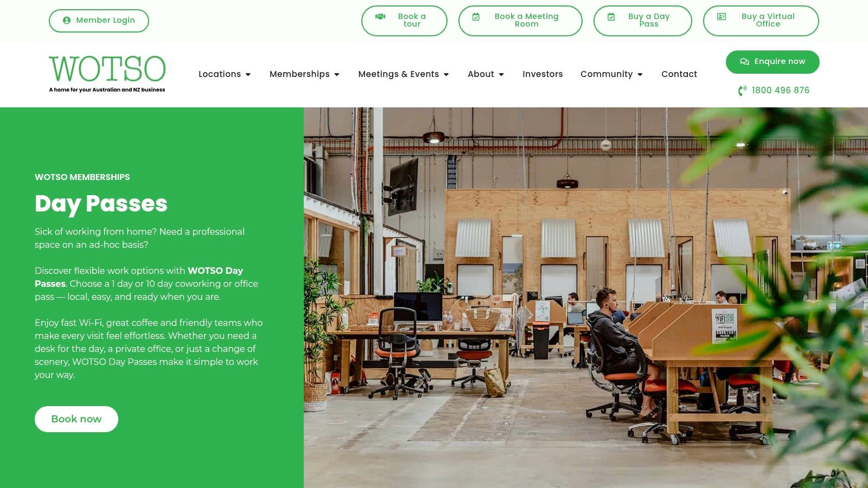Call the 1800 496 876 phone link
Image resolution: width=868 pixels, height=488 pixels.
(x=780, y=91)
